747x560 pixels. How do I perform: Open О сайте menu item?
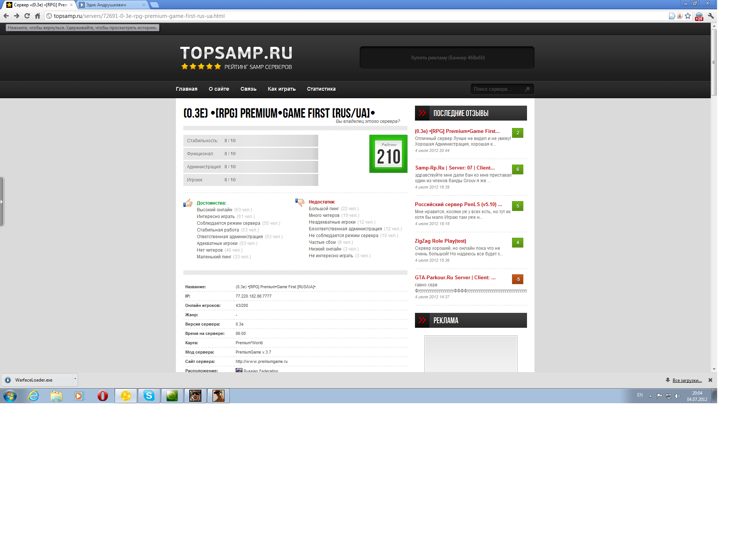click(219, 89)
